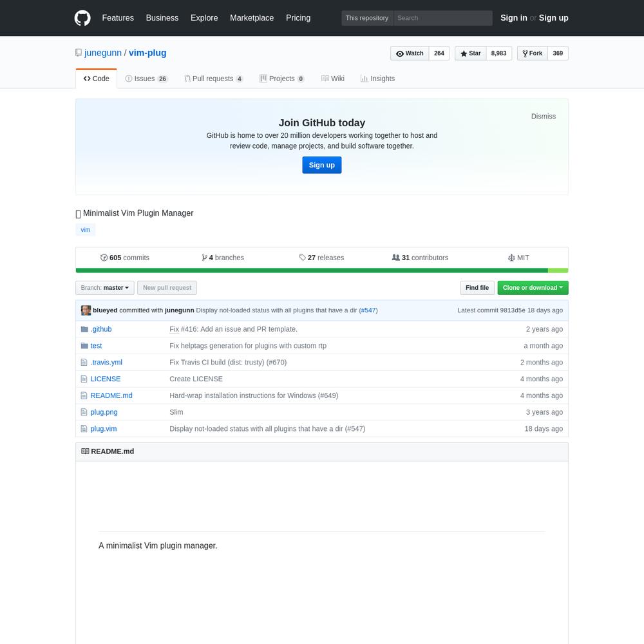Click the branches git-branch icon
The width and height of the screenshot is (644, 644).
pyautogui.click(x=204, y=258)
